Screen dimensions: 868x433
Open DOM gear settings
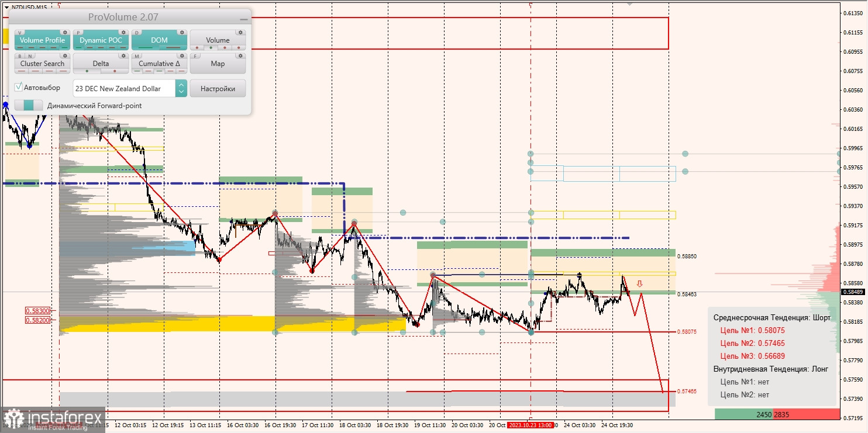[182, 32]
